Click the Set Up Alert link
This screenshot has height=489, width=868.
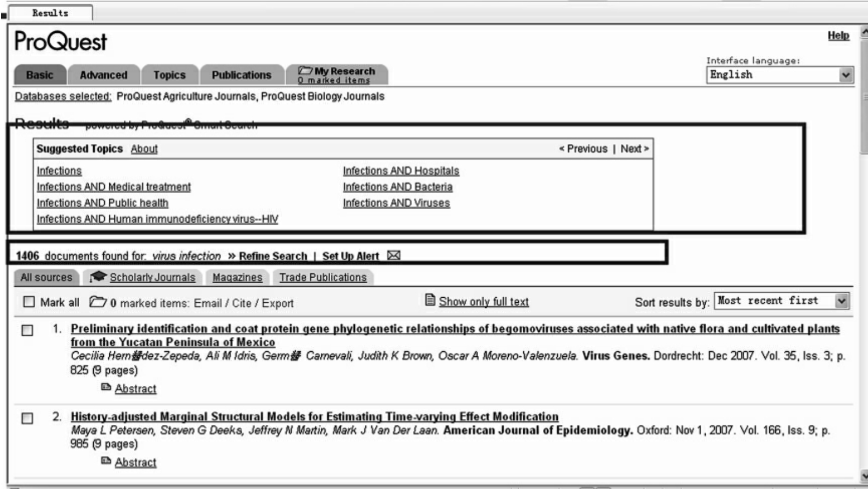(x=350, y=256)
